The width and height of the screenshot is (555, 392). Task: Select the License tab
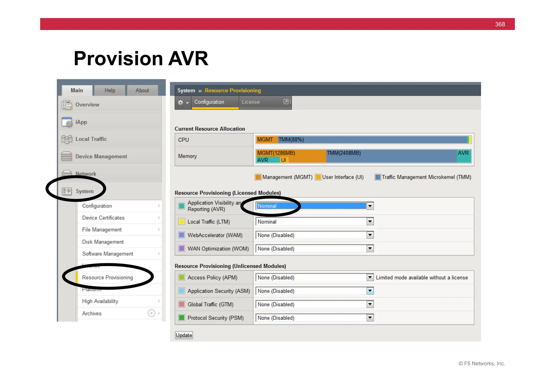[265, 102]
